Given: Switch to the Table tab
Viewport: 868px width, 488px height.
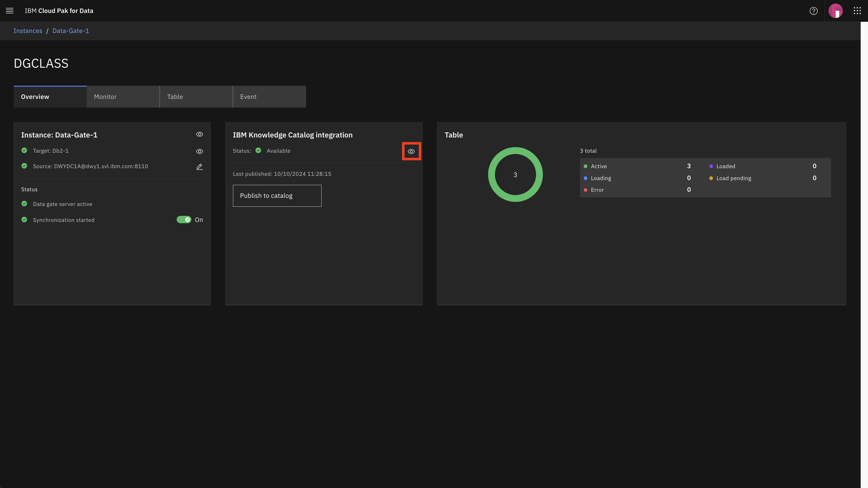Looking at the screenshot, I should 196,97.
